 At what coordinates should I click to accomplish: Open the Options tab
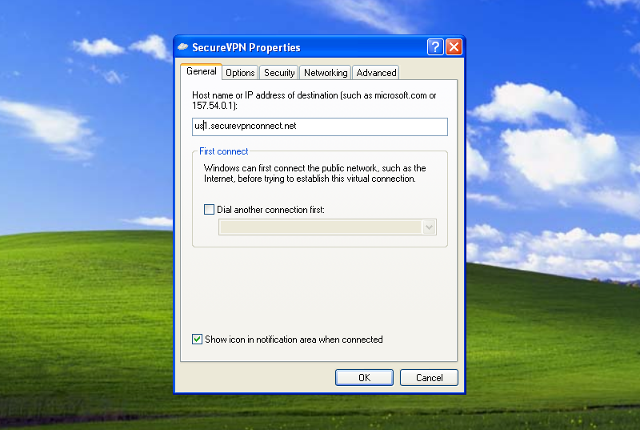[240, 73]
